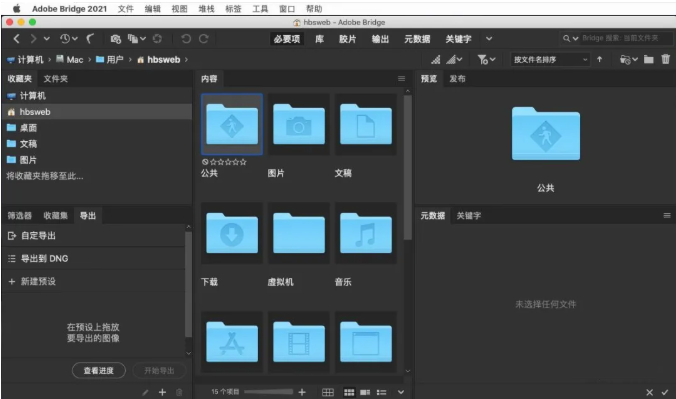Open the 文件 menu
The image size is (676, 399).
point(126,9)
